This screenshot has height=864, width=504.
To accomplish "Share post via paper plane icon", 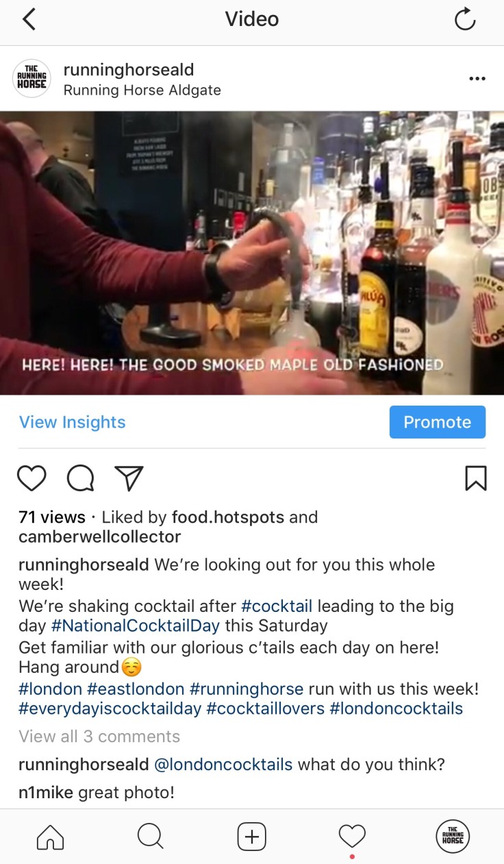I will (129, 478).
